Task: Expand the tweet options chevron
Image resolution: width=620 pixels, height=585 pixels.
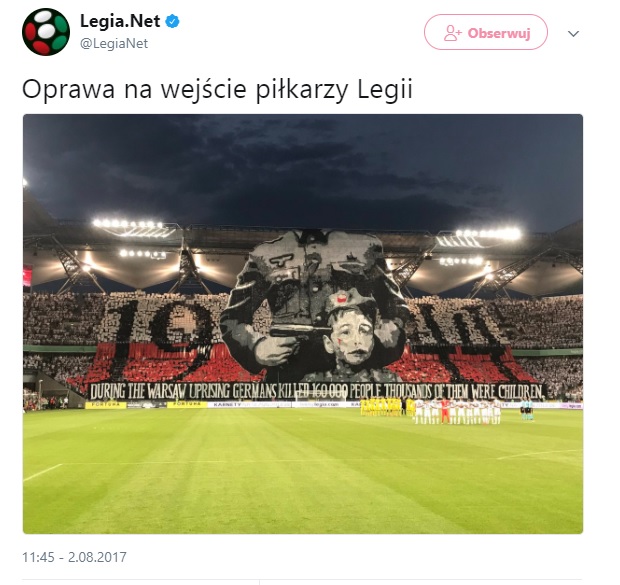Action: tap(573, 34)
